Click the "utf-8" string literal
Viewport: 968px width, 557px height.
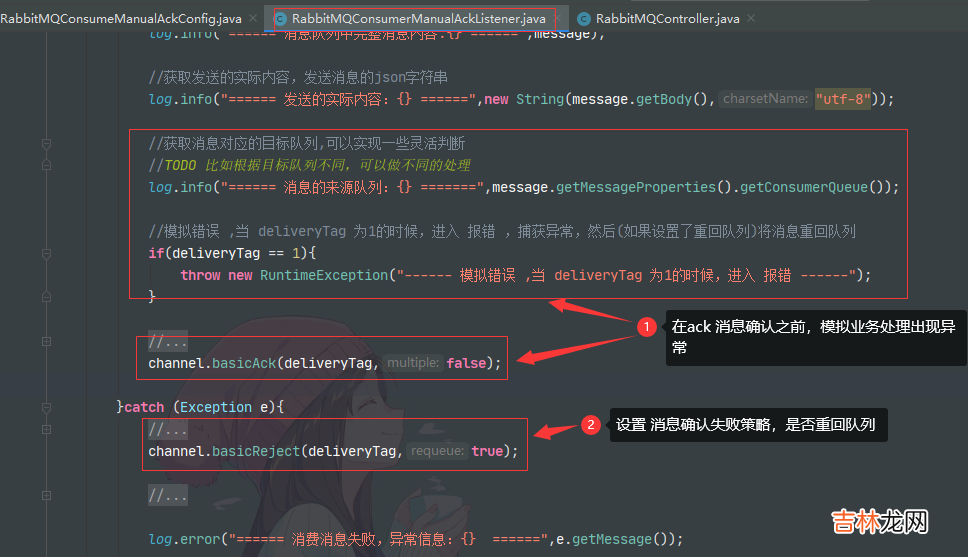point(843,99)
